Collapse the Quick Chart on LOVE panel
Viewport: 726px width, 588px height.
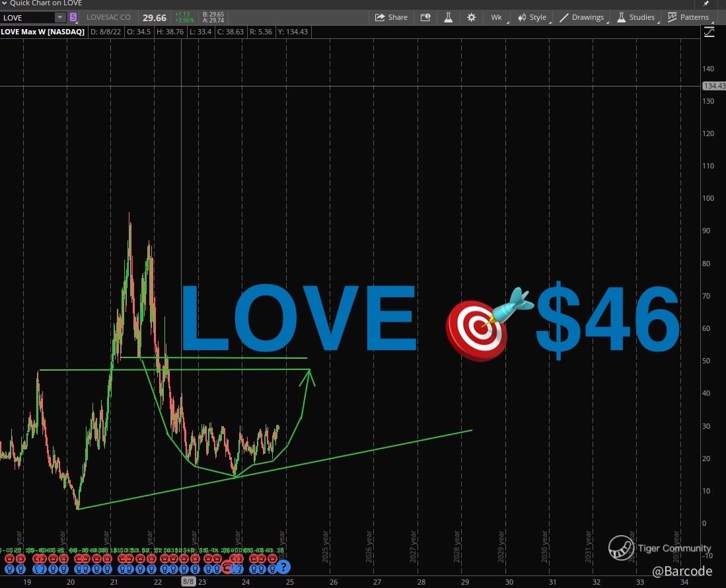pos(4,3)
